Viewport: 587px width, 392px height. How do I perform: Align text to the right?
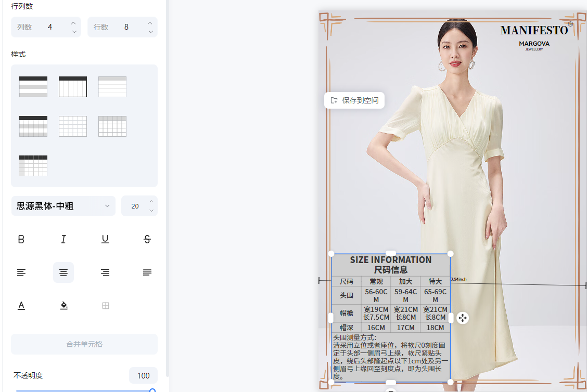105,272
